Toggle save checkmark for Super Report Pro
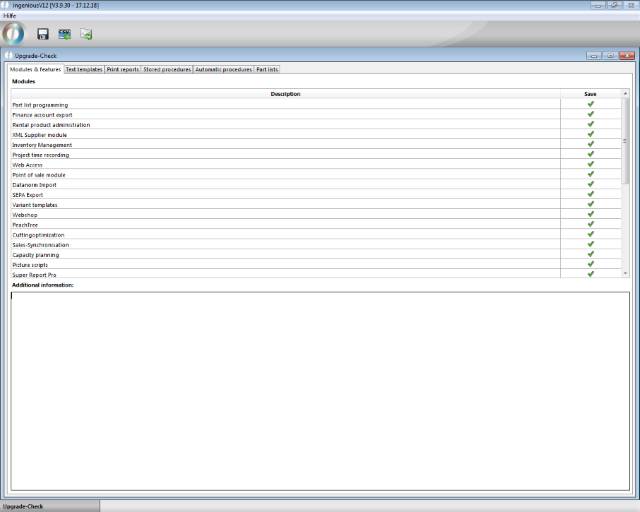 tap(590, 273)
